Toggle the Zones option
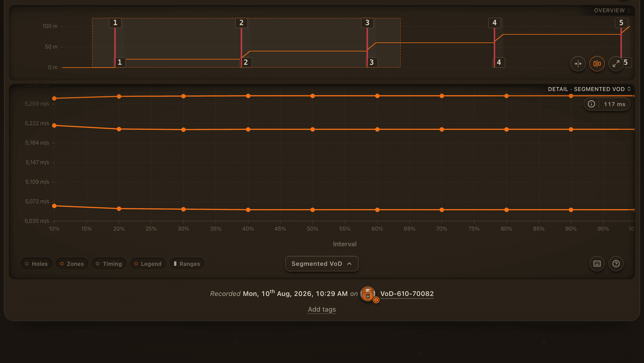The image size is (644, 363). click(72, 264)
